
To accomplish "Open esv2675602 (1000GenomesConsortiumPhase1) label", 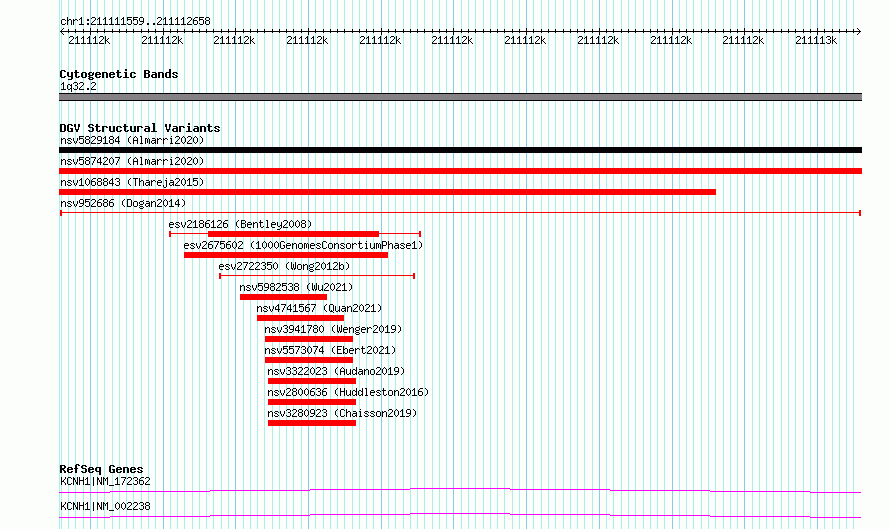I will [x=303, y=245].
